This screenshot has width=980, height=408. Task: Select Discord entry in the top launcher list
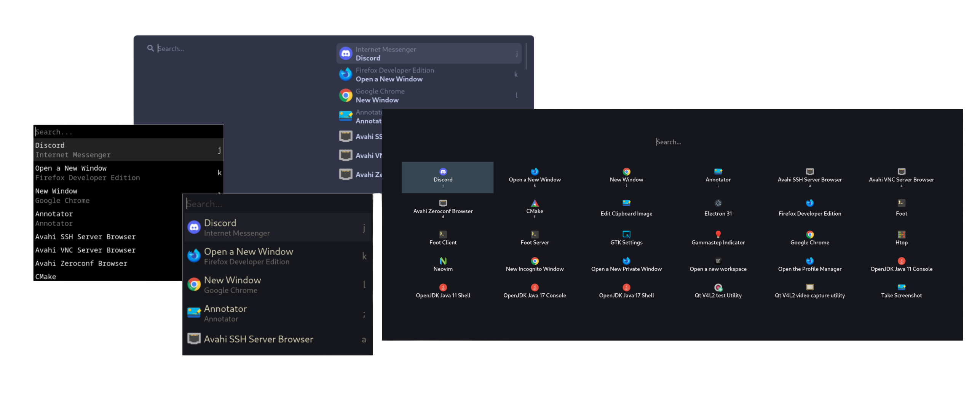429,53
